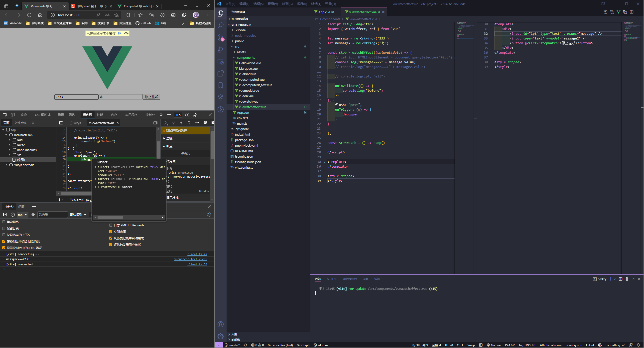The image size is (644, 348).
Task: Switch to 调试控制台 tab in VS Code panel
Action: point(350,279)
